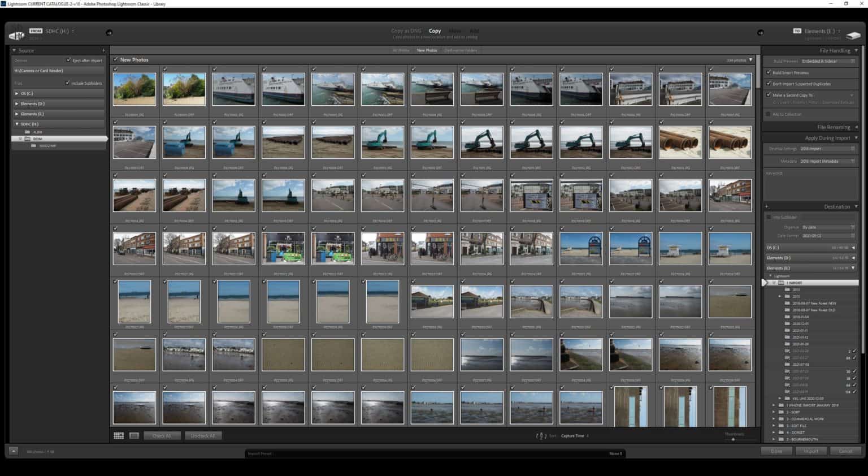Toggle Include Subfolders checkbox

(67, 83)
